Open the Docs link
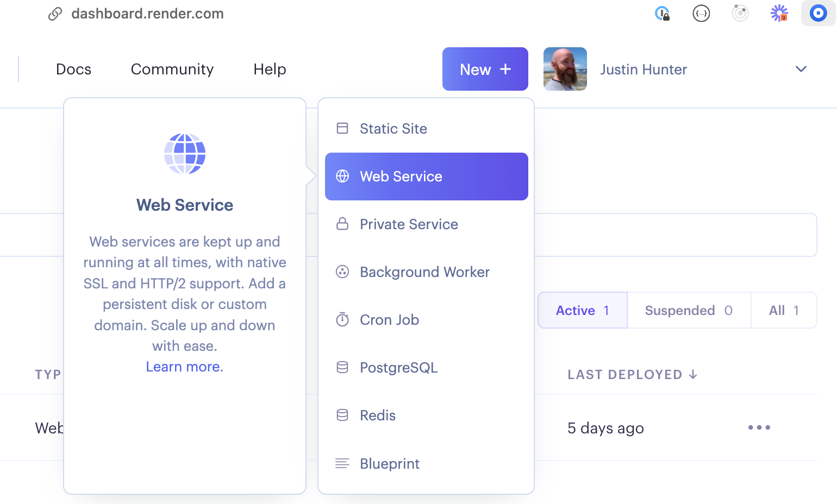Screen dimensions: 837x504 pos(74,69)
